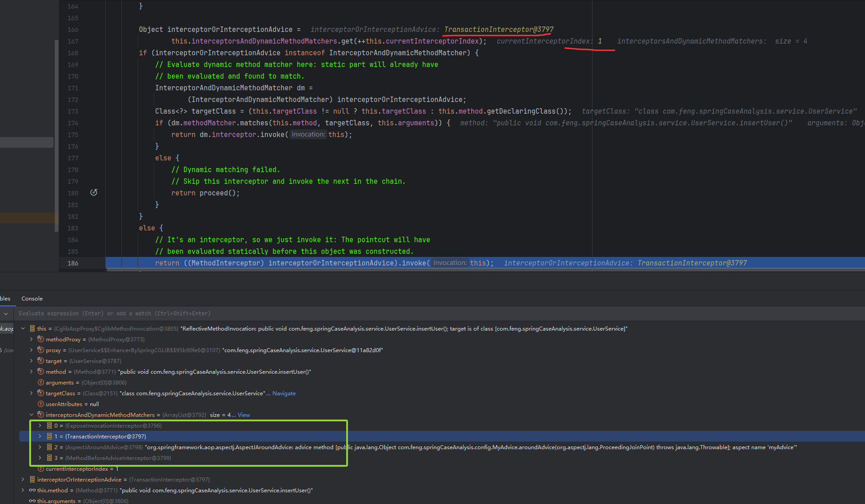This screenshot has height=504, width=865.
Task: Collapse the 'this' variable node
Action: pyautogui.click(x=23, y=328)
